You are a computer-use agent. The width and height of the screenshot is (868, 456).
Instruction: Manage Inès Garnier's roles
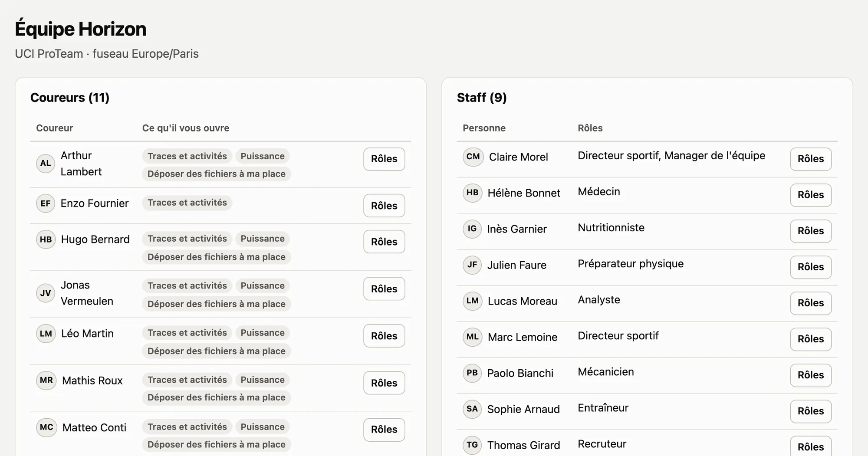tap(811, 231)
